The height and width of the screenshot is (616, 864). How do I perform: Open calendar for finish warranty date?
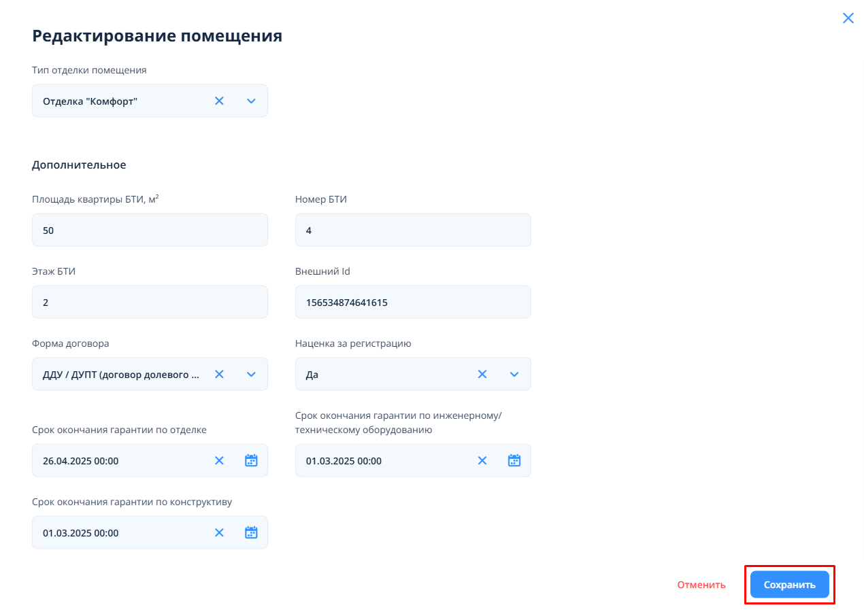251,460
